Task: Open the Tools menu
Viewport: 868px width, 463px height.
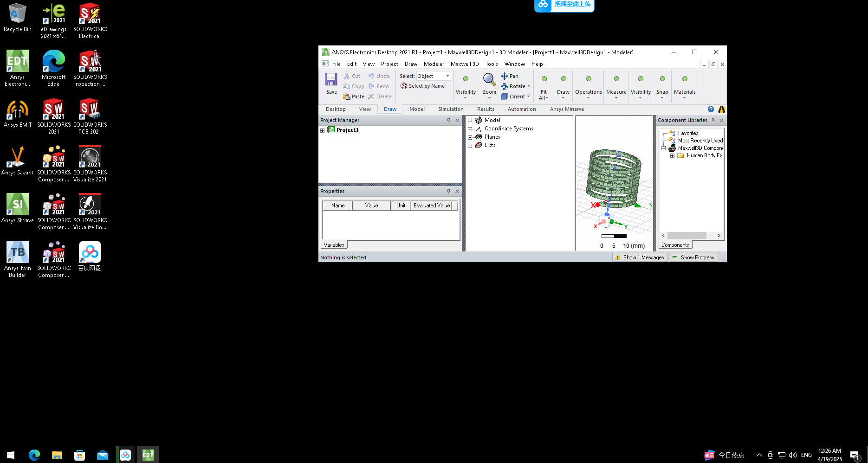Action: (x=491, y=64)
